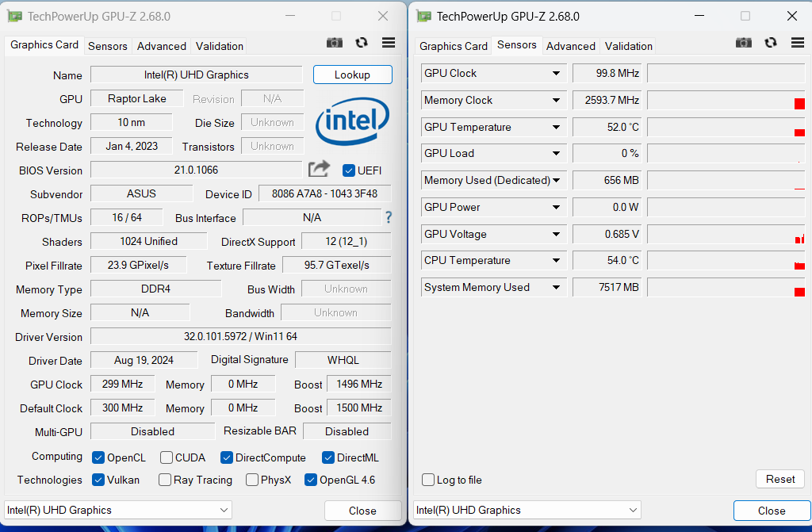
Task: Click the Lookup button
Action: click(352, 75)
